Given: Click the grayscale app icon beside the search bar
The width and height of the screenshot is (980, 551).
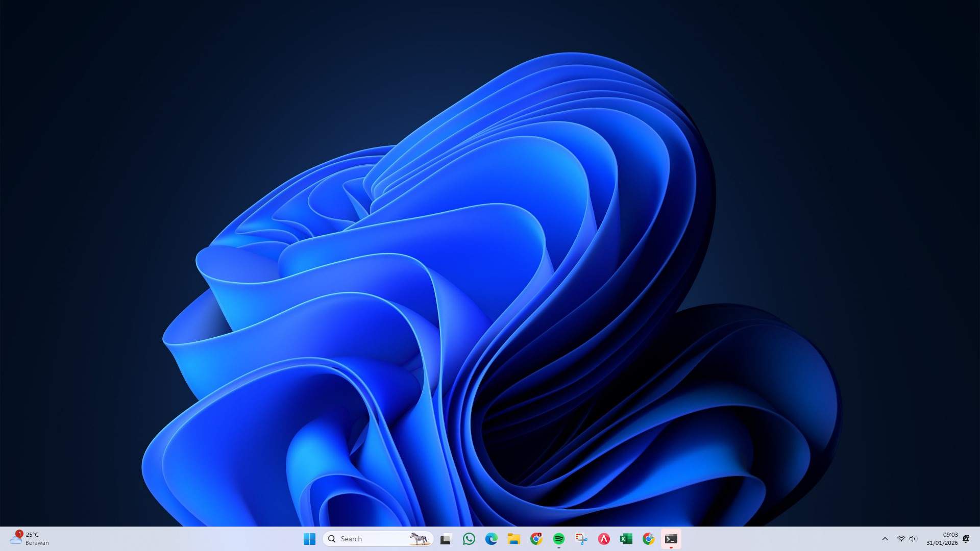Looking at the screenshot, I should 445,539.
